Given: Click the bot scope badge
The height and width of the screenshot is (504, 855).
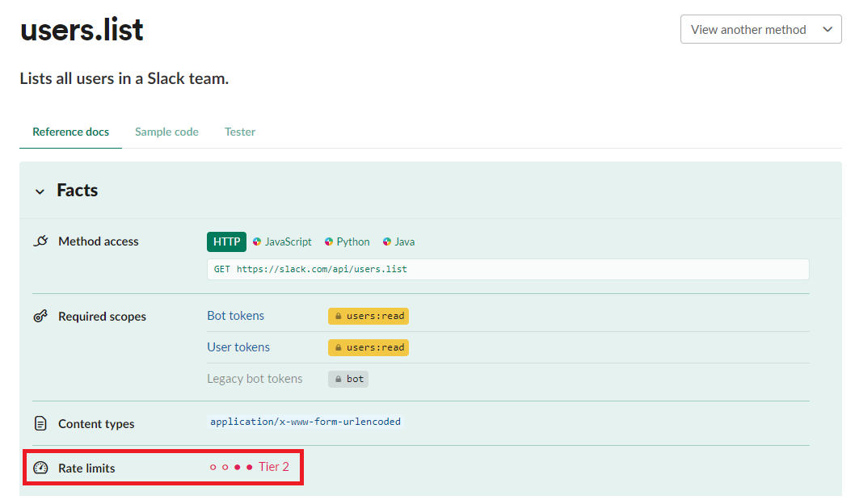Looking at the screenshot, I should 348,380.
